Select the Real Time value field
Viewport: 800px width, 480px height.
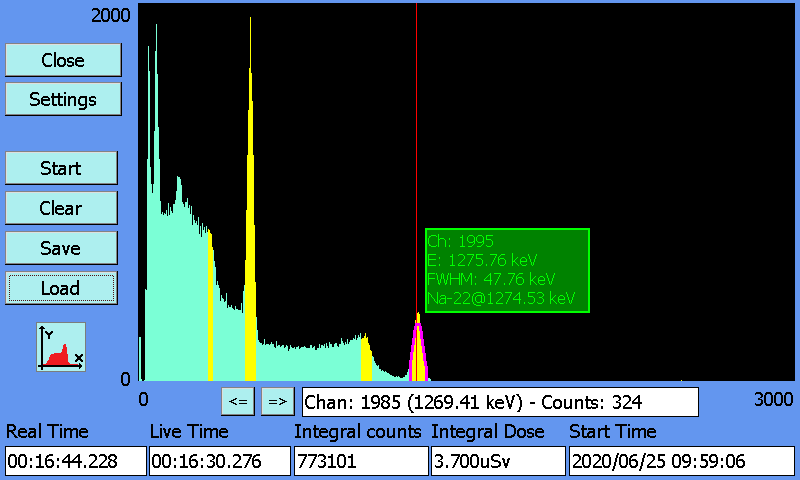[75, 461]
